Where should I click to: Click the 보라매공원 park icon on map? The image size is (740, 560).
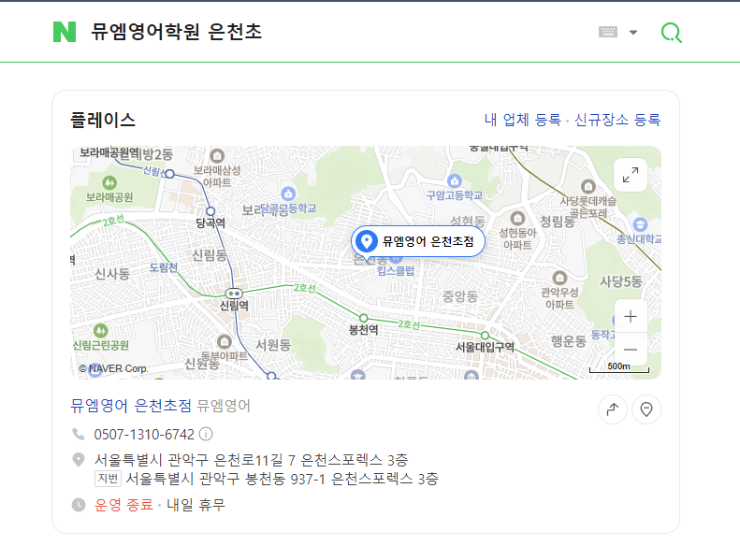pos(109,182)
